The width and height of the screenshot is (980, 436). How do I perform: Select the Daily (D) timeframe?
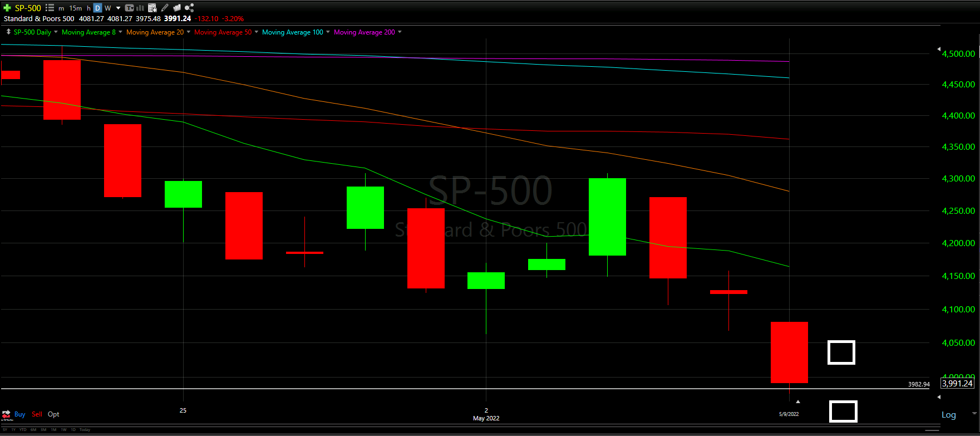pyautogui.click(x=97, y=8)
